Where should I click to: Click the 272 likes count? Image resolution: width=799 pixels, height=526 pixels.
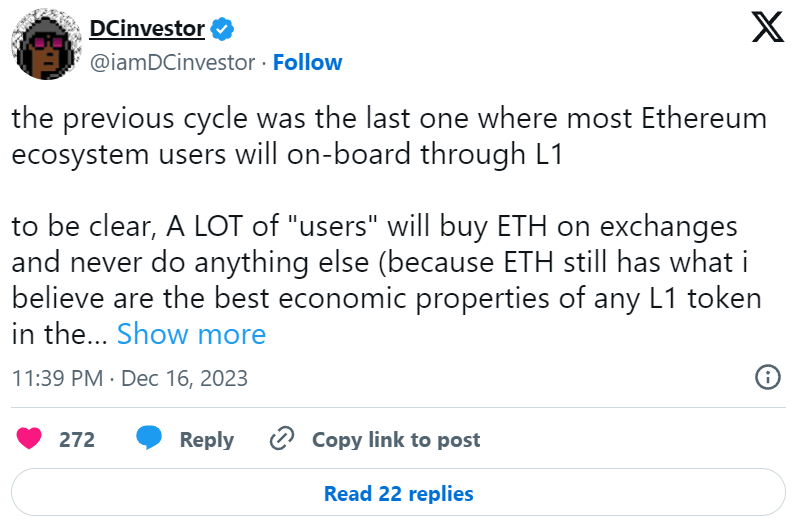77,440
